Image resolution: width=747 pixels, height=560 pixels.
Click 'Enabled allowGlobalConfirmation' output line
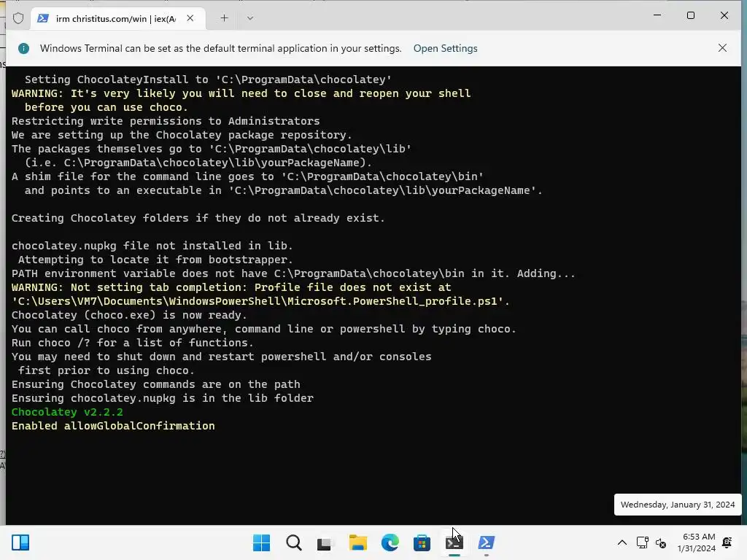pyautogui.click(x=113, y=426)
